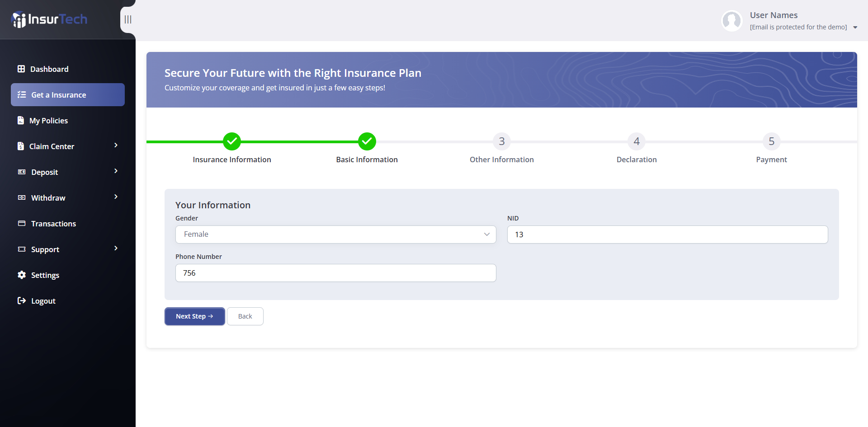Screen dimensions: 868x427
Task: Click the Transactions card icon
Action: (22, 224)
